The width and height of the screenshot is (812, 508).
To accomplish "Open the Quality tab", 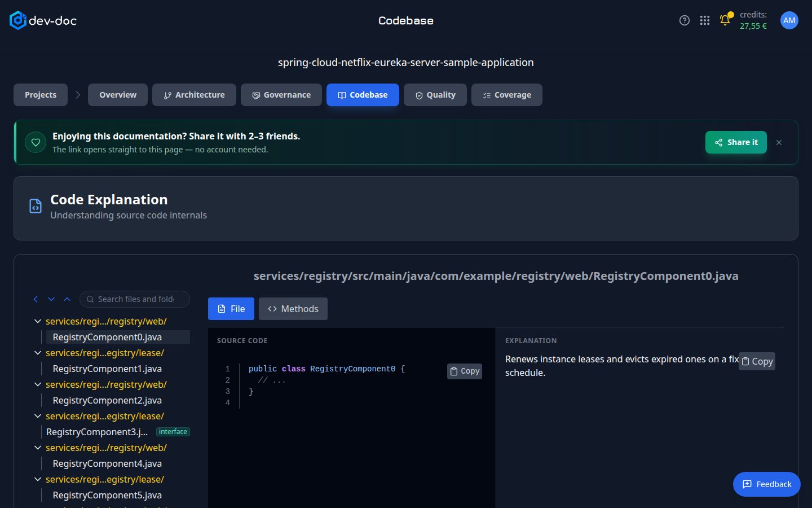I will pos(435,95).
